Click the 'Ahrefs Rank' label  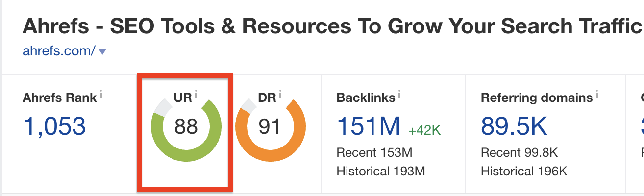coord(59,98)
